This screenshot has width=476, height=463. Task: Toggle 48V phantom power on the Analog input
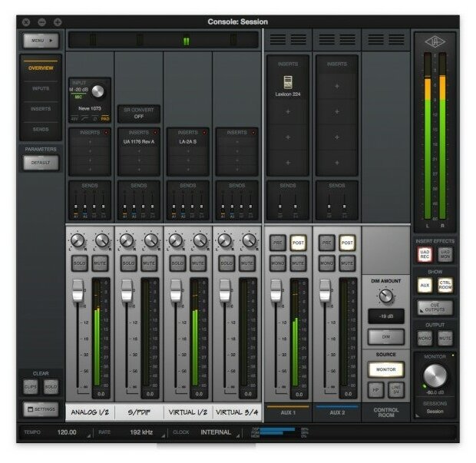tap(74, 119)
